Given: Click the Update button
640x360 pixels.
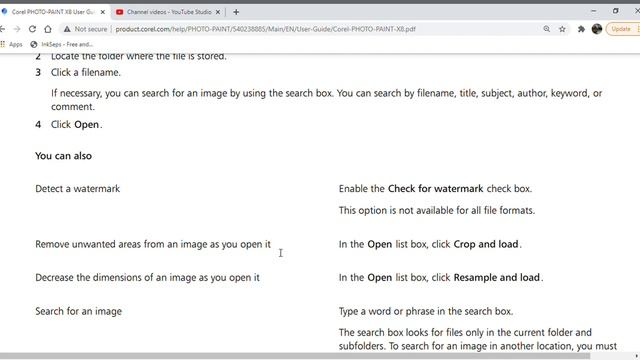Looking at the screenshot, I should [x=623, y=29].
